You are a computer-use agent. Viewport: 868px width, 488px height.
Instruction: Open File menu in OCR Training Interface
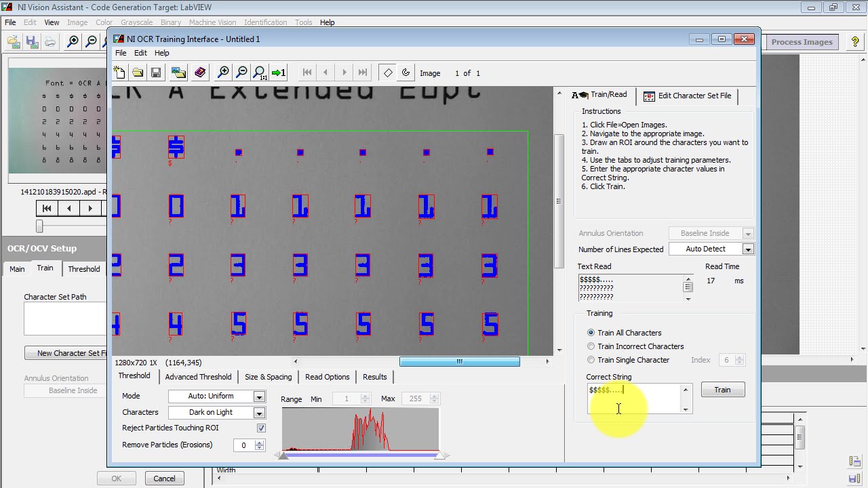121,53
